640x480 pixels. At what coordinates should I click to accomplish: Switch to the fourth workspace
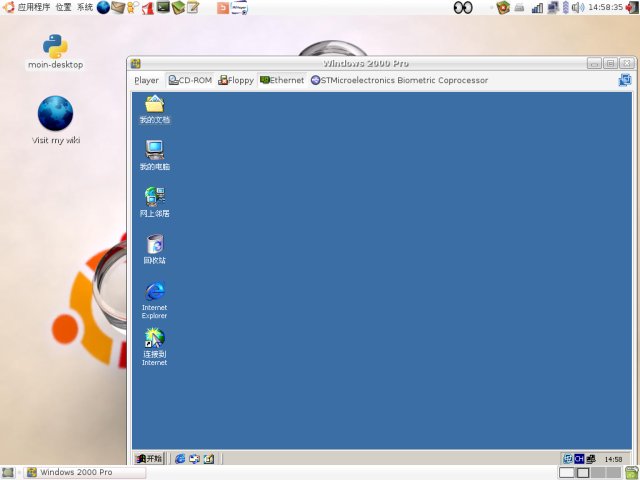click(614, 473)
